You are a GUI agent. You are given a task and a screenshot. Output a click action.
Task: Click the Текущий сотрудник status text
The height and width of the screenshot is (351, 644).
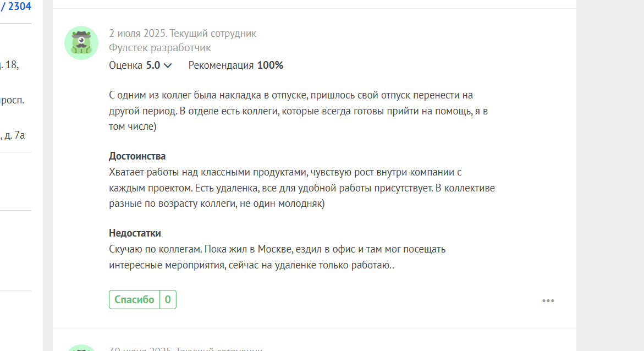point(213,34)
